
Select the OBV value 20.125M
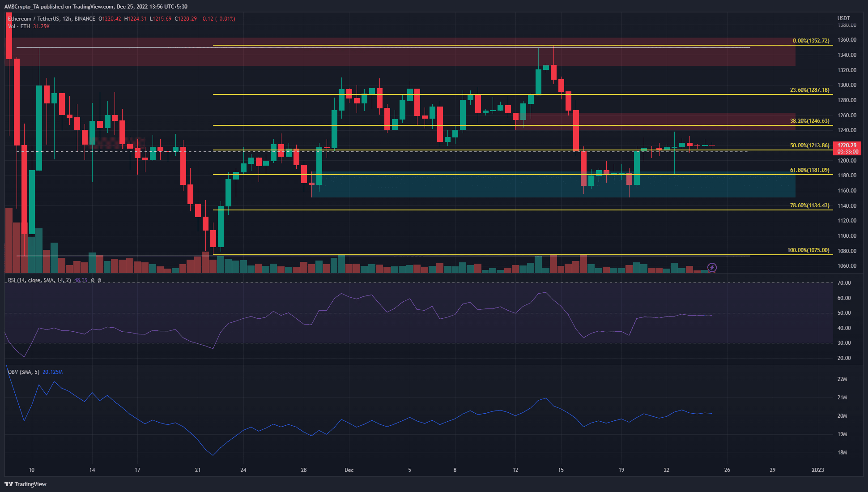(53, 372)
